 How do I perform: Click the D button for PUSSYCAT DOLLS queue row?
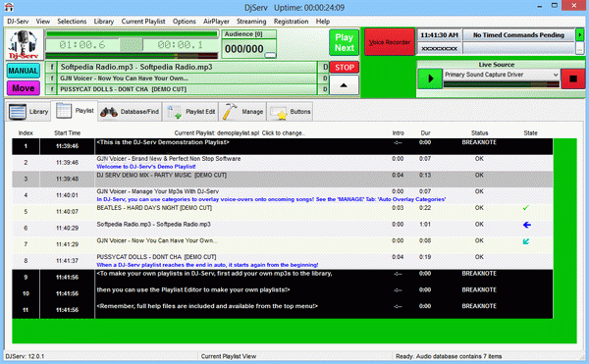pos(325,89)
